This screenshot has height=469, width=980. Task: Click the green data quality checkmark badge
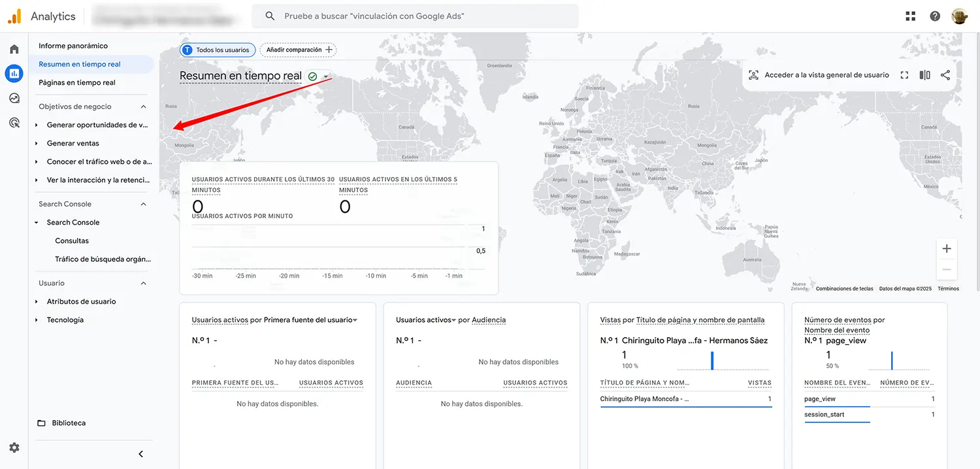[312, 76]
